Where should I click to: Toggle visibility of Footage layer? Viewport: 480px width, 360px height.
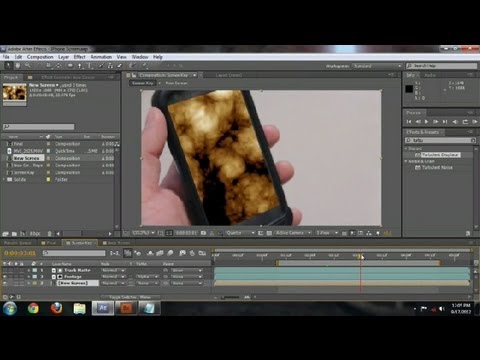[x=5, y=277]
